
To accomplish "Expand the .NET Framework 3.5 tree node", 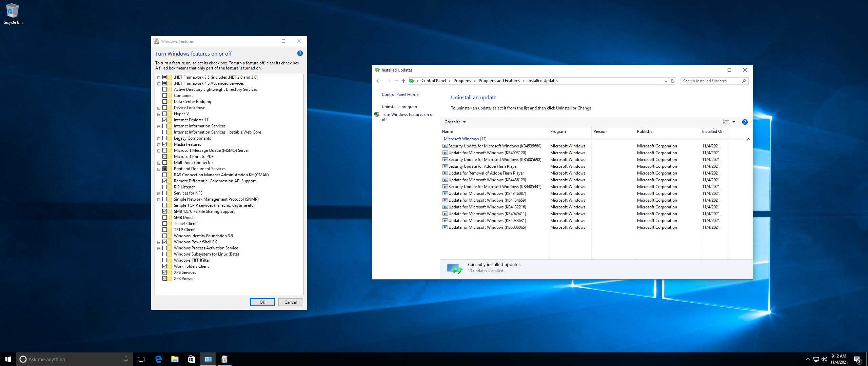I will click(x=159, y=78).
